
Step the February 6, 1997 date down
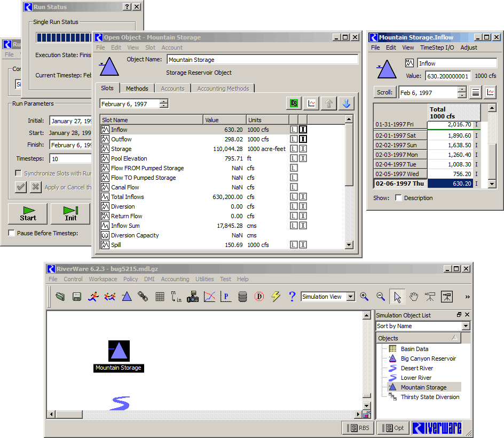164,106
